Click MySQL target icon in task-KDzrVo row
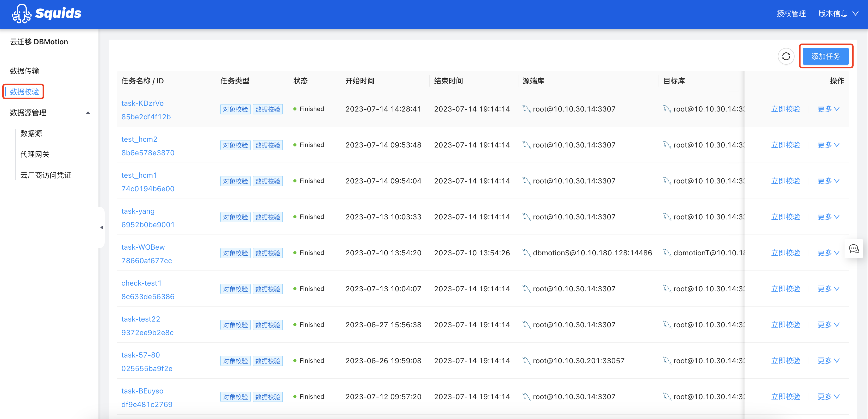 pos(667,109)
